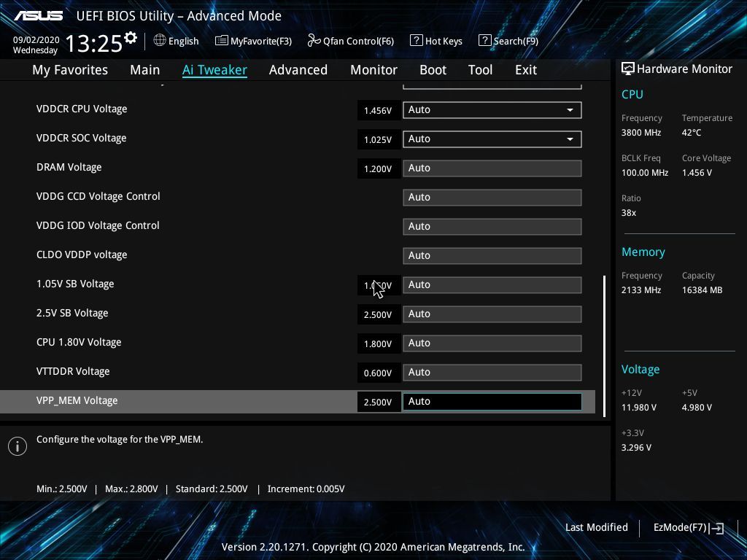Viewport: 747px width, 560px height.
Task: Select VDDG IOD Voltage Control row label
Action: pyautogui.click(x=98, y=225)
